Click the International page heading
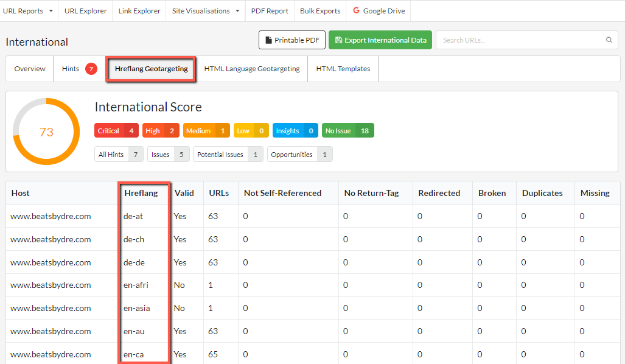The image size is (625, 364). 37,42
